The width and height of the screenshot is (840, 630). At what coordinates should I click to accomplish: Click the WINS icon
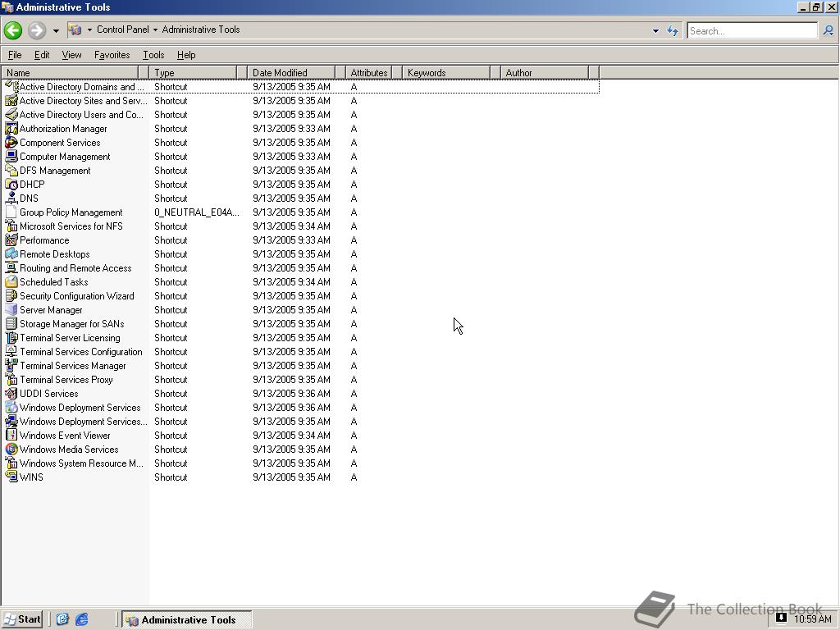tap(11, 477)
